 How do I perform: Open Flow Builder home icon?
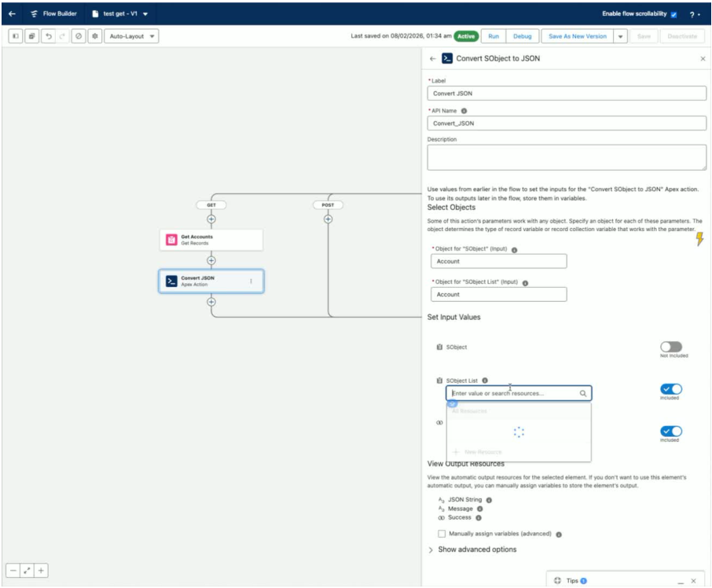(34, 13)
